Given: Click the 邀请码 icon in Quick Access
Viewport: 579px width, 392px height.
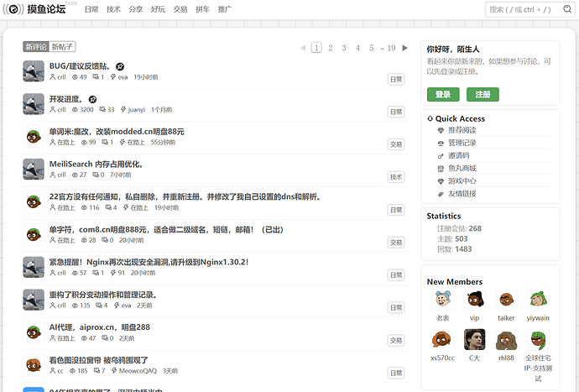Looking at the screenshot, I should click(x=441, y=156).
